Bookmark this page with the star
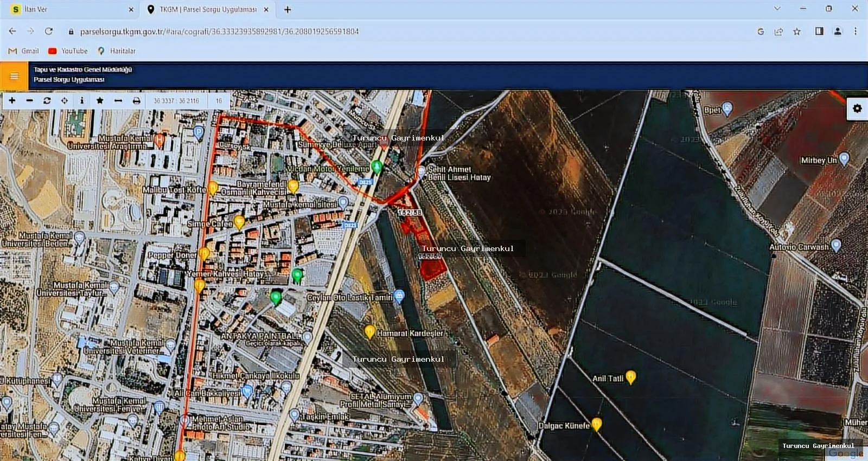Screen dimensions: 868x461 coord(797,31)
